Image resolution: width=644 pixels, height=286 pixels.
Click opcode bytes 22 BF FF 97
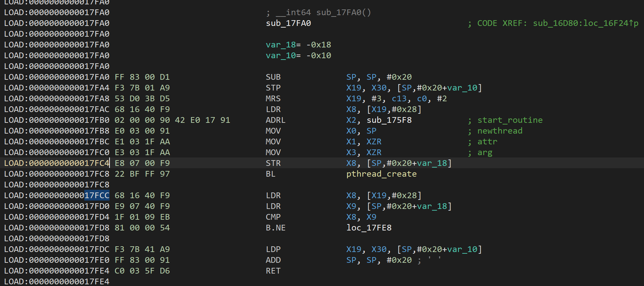142,174
